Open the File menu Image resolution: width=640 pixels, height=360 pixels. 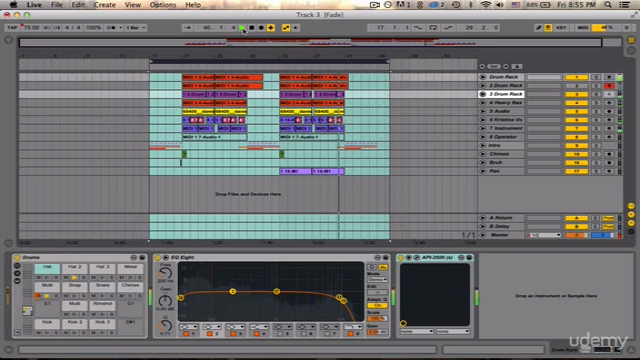(56, 5)
